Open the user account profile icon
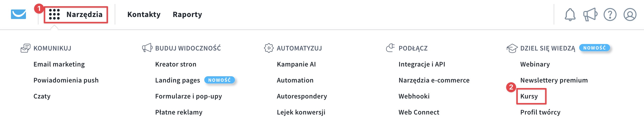The width and height of the screenshot is (644, 129). [630, 14]
